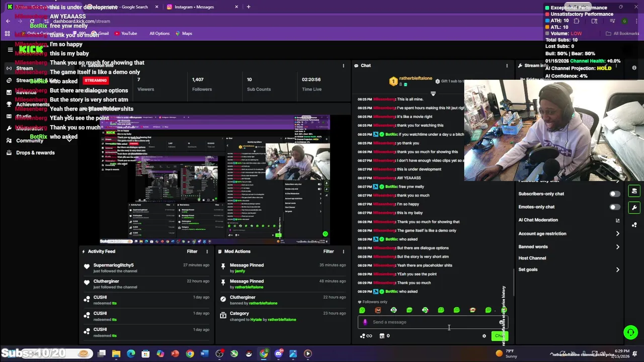The width and height of the screenshot is (644, 362).
Task: Select the channel points side panel icon
Action: [x=634, y=225]
